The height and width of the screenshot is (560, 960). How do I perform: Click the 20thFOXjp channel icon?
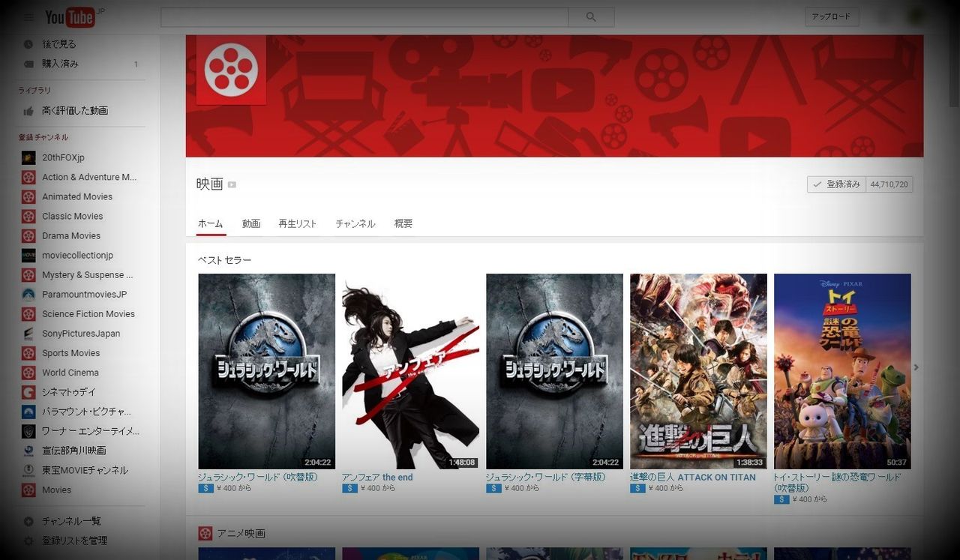coord(28,157)
